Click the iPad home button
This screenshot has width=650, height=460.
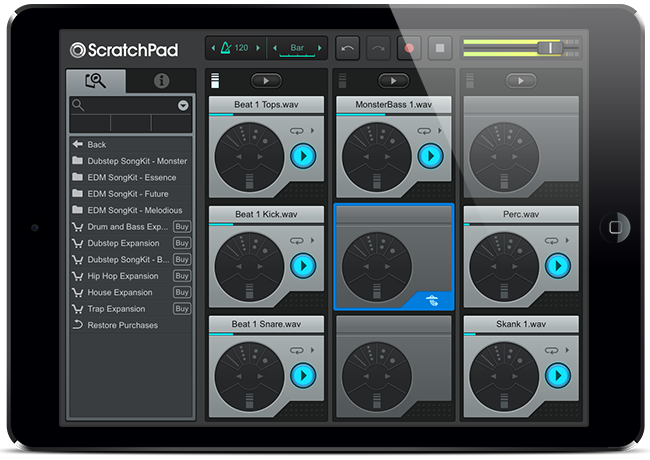point(615,227)
